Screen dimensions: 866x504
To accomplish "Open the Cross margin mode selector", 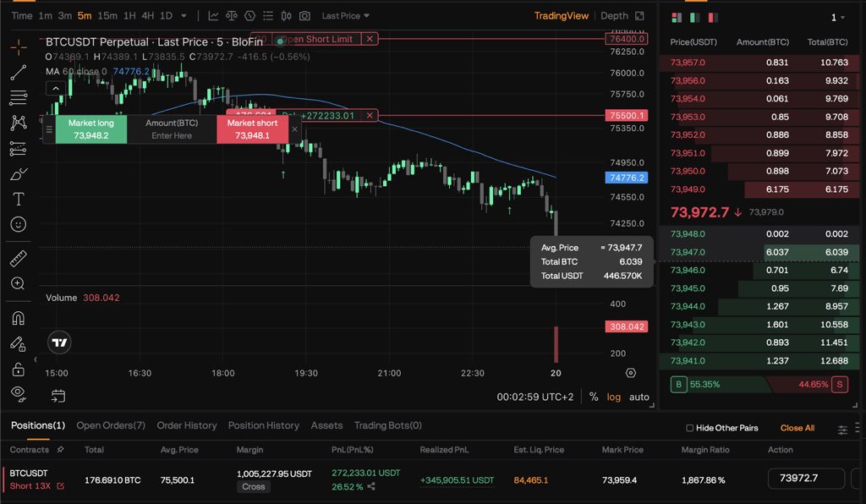I will pyautogui.click(x=254, y=486).
